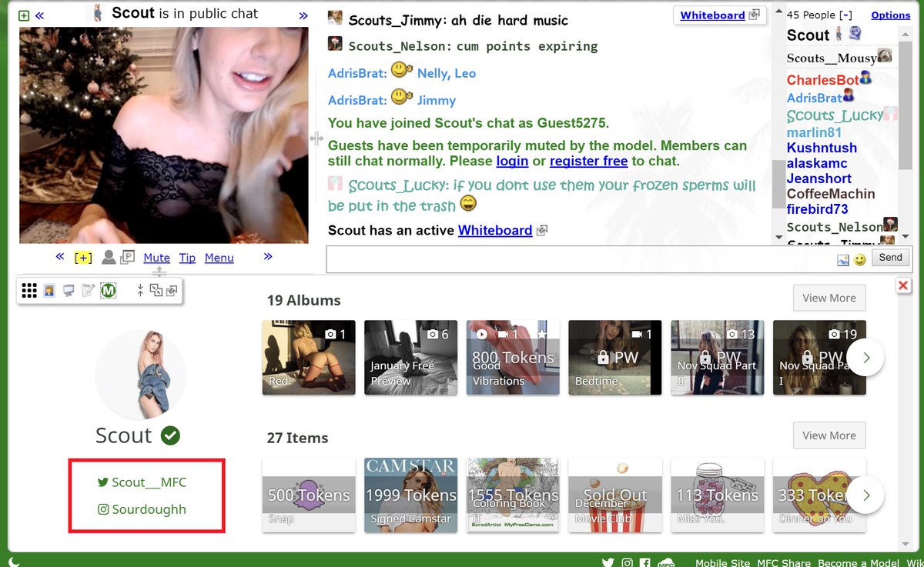Click the Tip link under the video
924x567 pixels.
pyautogui.click(x=187, y=258)
